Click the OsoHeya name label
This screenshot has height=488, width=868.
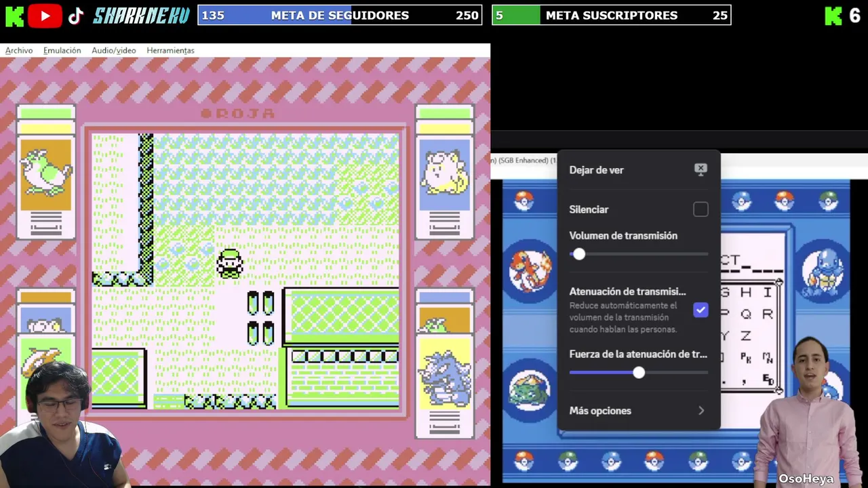tap(806, 479)
